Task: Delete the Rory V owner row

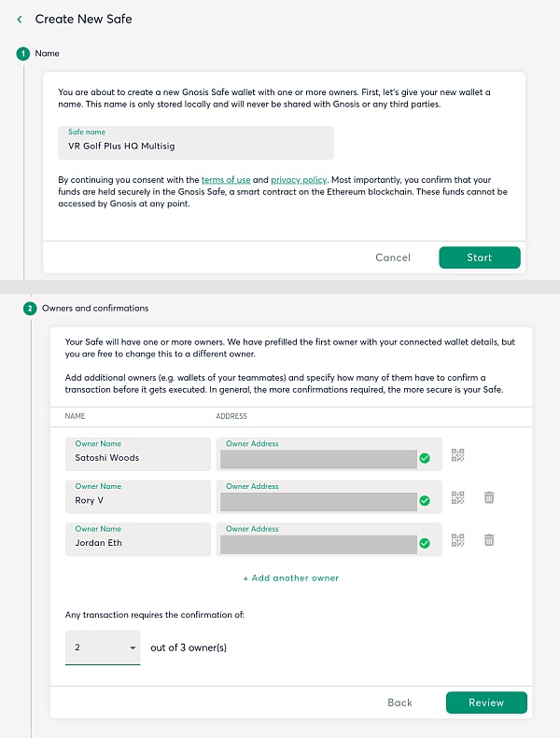Action: pyautogui.click(x=489, y=497)
